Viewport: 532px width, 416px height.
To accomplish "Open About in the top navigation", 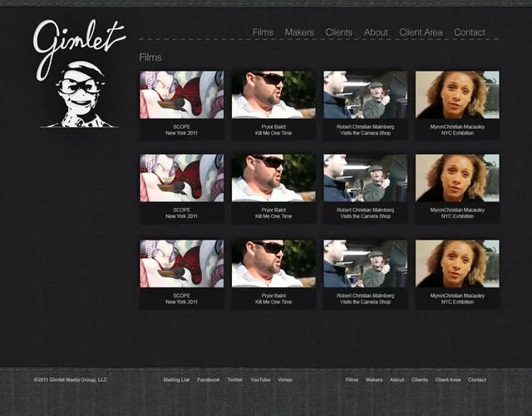I will (x=376, y=32).
